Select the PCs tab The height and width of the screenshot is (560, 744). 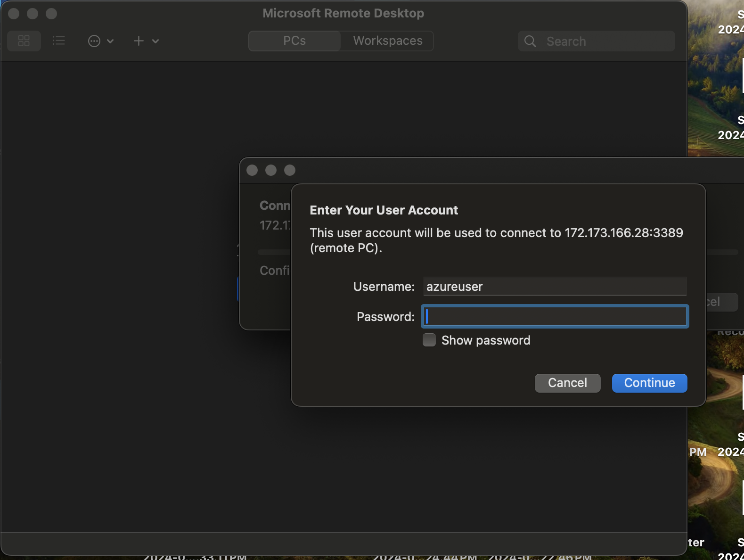(x=294, y=41)
